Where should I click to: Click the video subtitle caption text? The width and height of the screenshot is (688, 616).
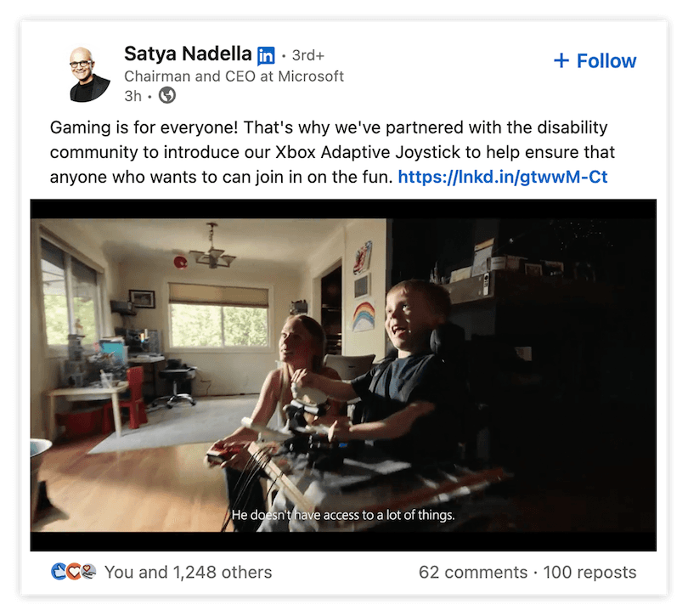pos(343,514)
